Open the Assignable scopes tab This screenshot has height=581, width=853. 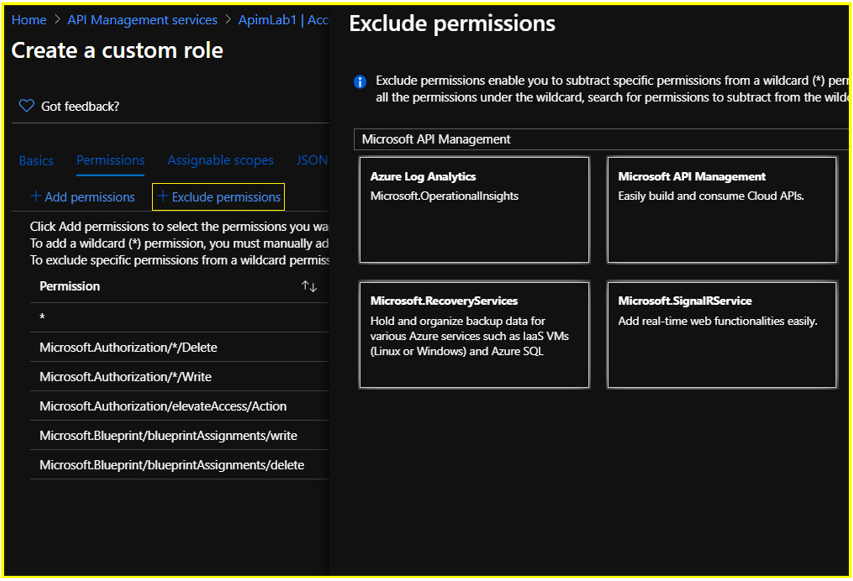pyautogui.click(x=220, y=160)
